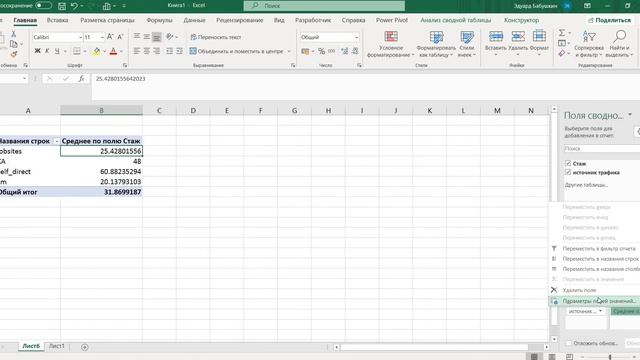The image size is (640, 360).
Task: Open font name Calibri dropdown
Action: [x=80, y=37]
